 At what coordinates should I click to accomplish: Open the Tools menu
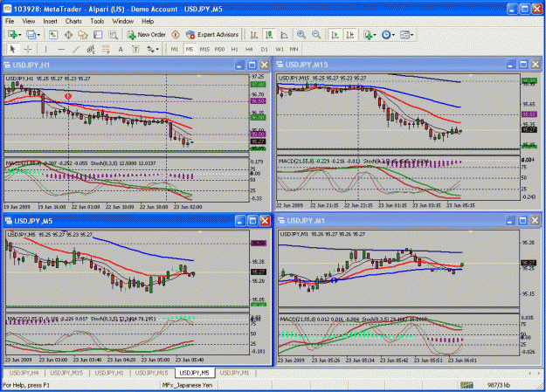(97, 21)
